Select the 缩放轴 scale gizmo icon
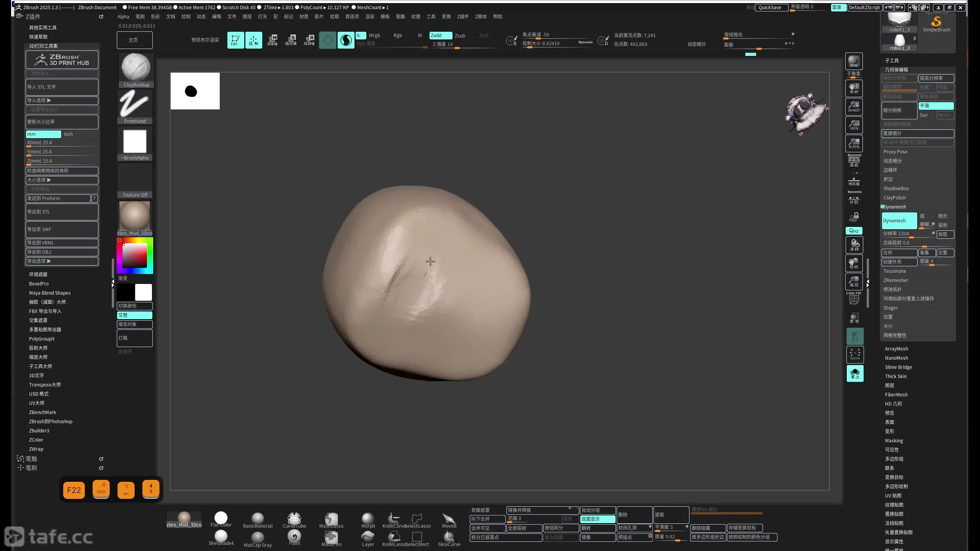This screenshot has width=980, height=551. (291, 40)
